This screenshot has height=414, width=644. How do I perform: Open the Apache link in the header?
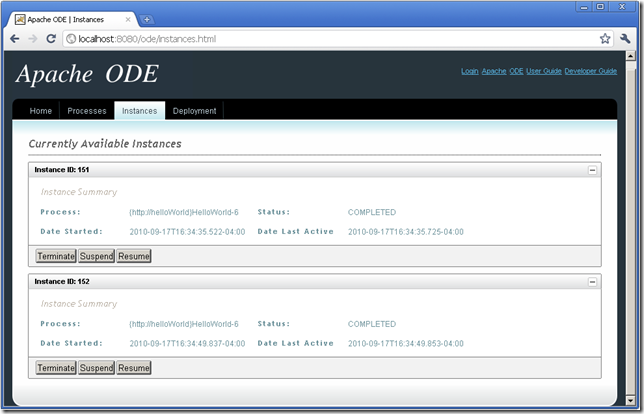[x=494, y=71]
